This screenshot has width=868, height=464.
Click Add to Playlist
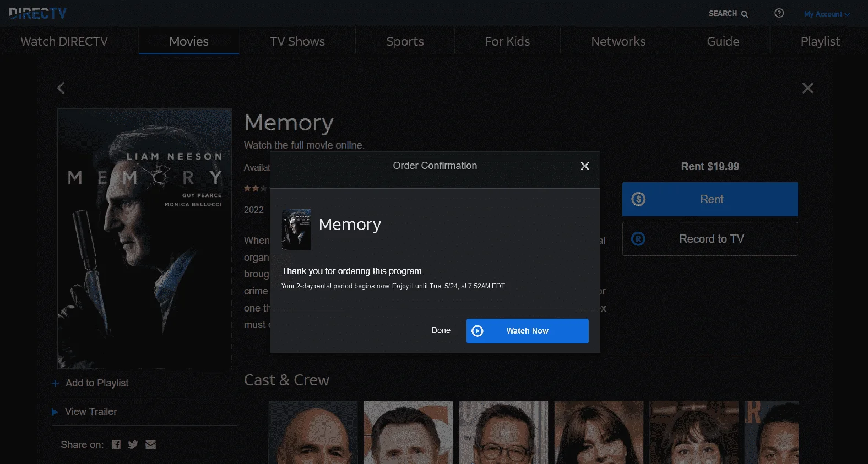90,383
